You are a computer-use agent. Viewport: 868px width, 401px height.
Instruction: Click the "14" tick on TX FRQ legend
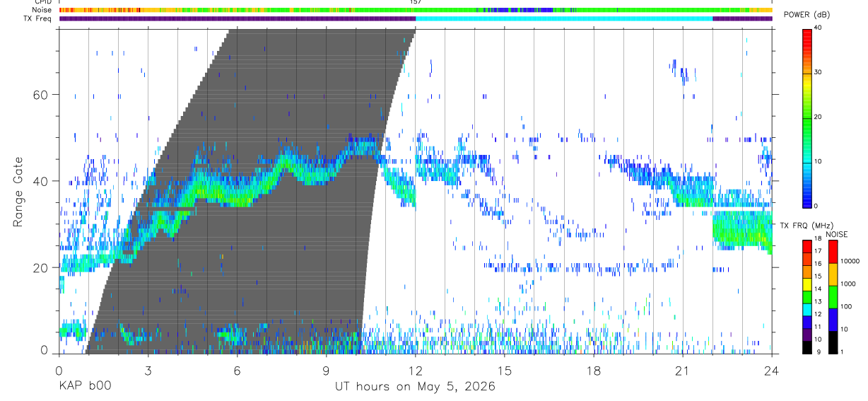coord(819,289)
